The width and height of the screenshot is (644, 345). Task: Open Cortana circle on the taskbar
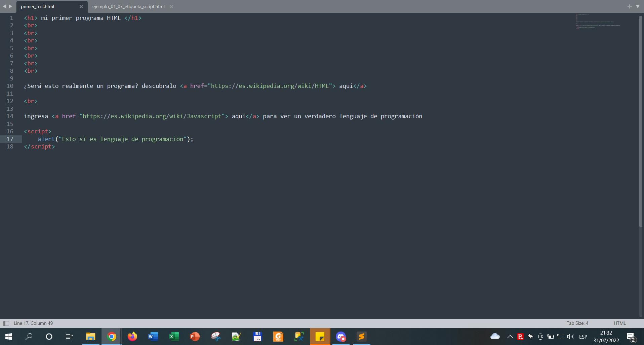[49, 337]
